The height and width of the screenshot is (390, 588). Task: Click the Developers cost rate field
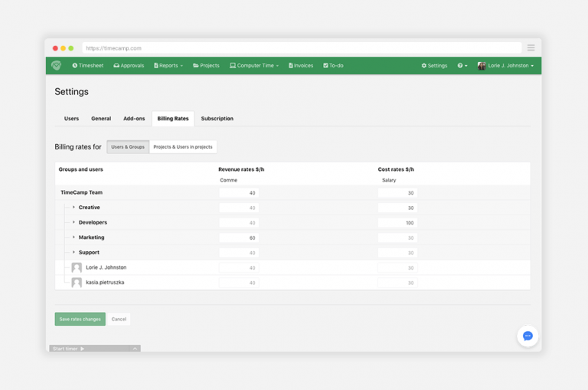click(397, 222)
